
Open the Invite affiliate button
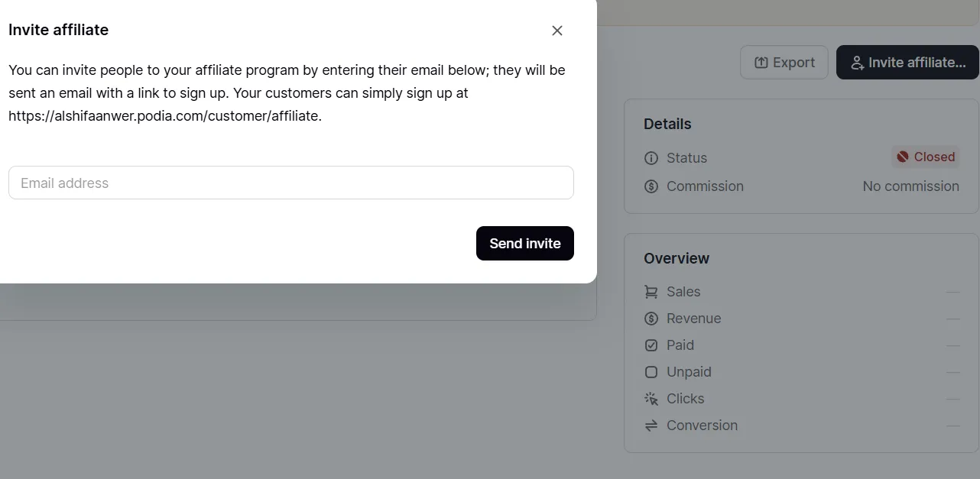[907, 63]
